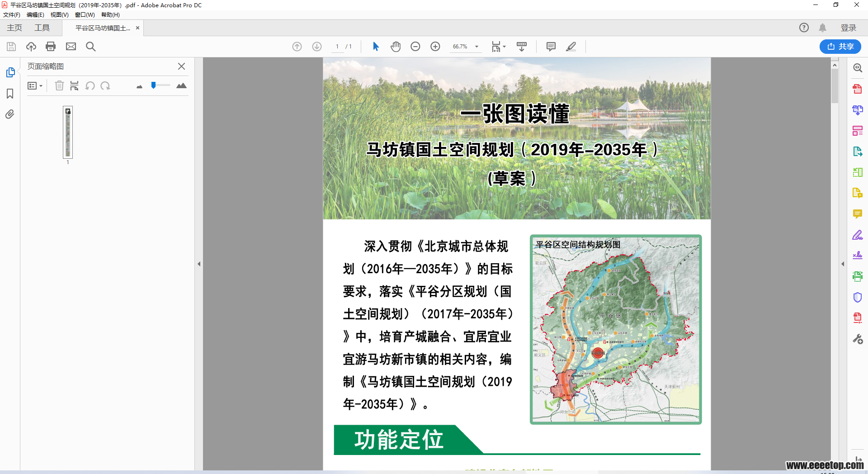Collapse the left navigation pane arrow
The width and height of the screenshot is (868, 474).
pyautogui.click(x=199, y=264)
